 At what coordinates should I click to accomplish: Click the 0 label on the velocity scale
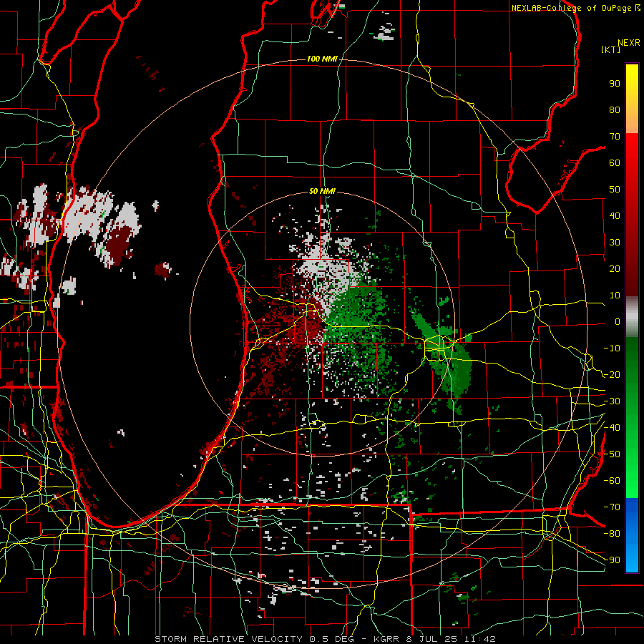tap(618, 322)
